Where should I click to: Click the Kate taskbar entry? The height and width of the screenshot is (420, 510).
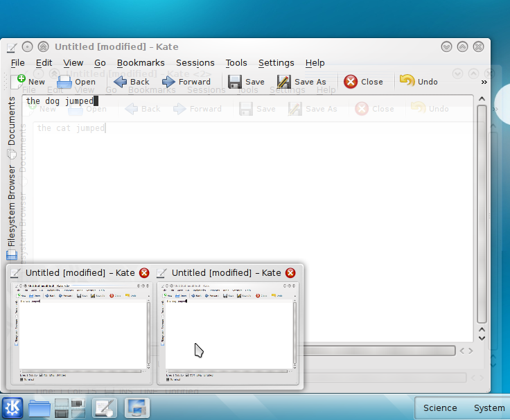pyautogui.click(x=105, y=408)
